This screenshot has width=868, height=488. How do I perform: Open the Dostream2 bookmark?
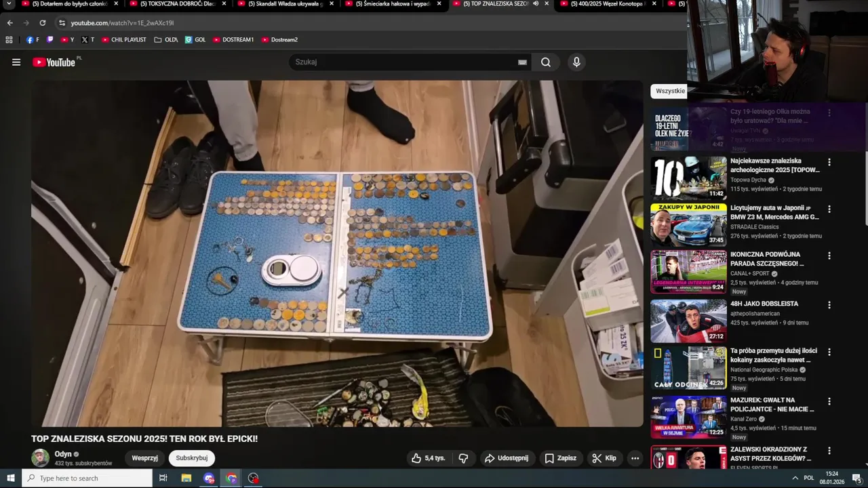pyautogui.click(x=279, y=40)
